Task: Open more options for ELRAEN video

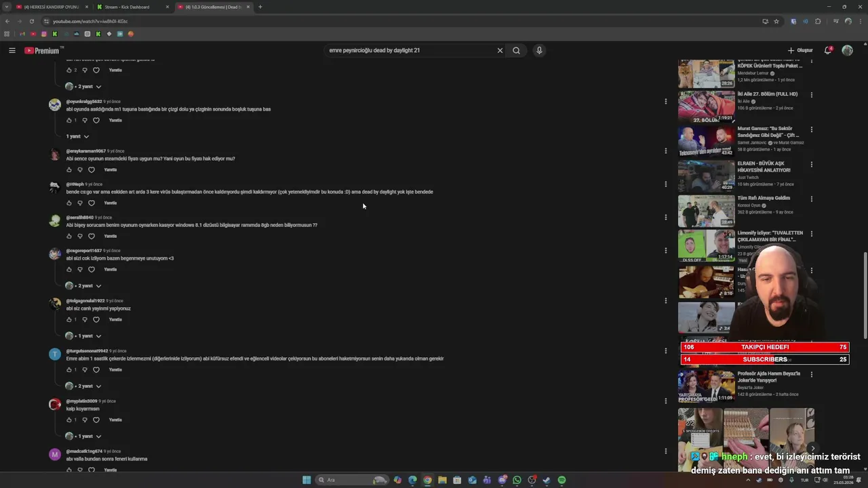Action: (x=811, y=164)
